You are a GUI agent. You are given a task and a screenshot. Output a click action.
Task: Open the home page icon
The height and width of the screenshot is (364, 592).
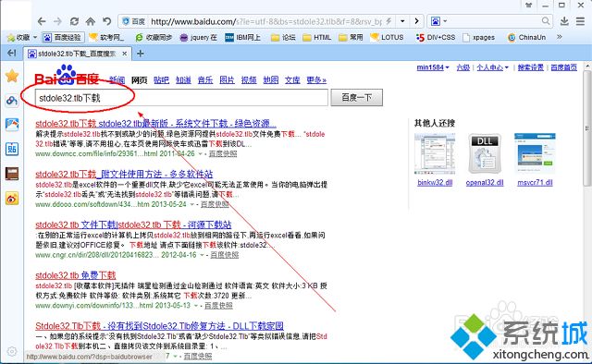91,21
